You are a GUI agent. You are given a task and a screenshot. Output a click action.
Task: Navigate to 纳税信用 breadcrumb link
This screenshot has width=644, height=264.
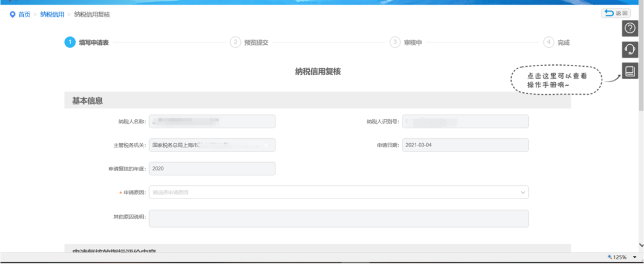[52, 14]
